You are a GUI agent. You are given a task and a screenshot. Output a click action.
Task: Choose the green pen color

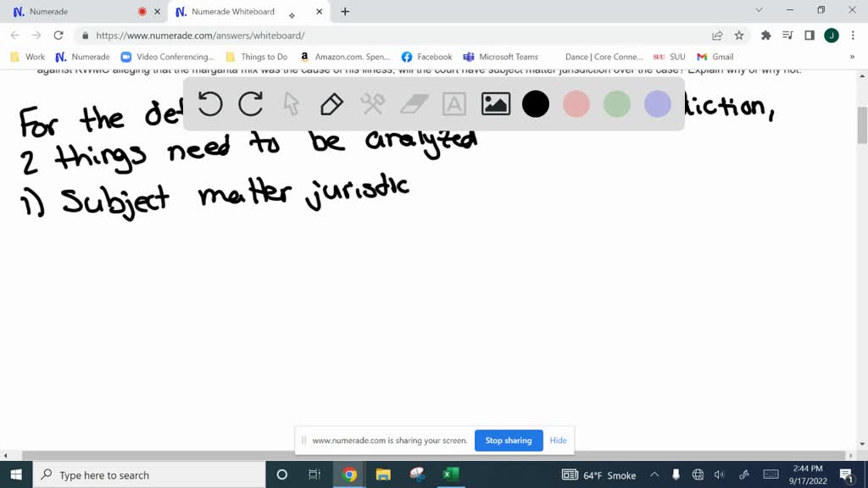coord(617,104)
